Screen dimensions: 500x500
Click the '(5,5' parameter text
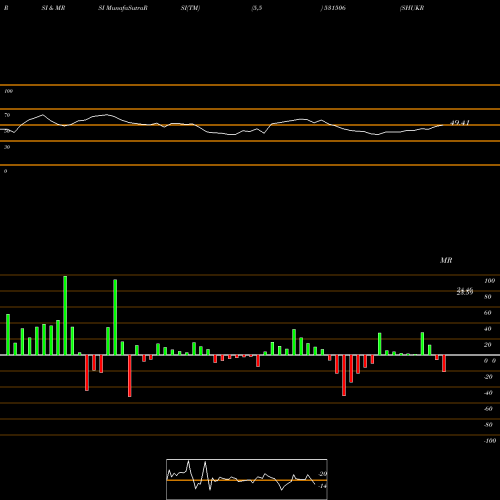pyautogui.click(x=257, y=8)
